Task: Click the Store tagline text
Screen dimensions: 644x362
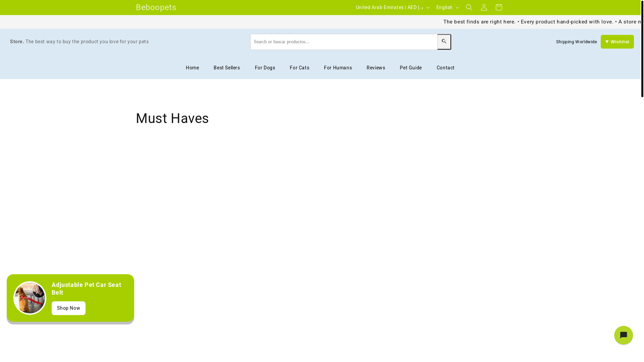Action: [x=79, y=42]
